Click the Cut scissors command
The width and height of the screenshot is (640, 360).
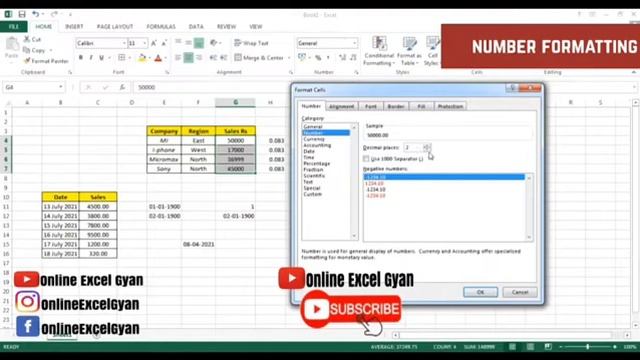(32, 39)
